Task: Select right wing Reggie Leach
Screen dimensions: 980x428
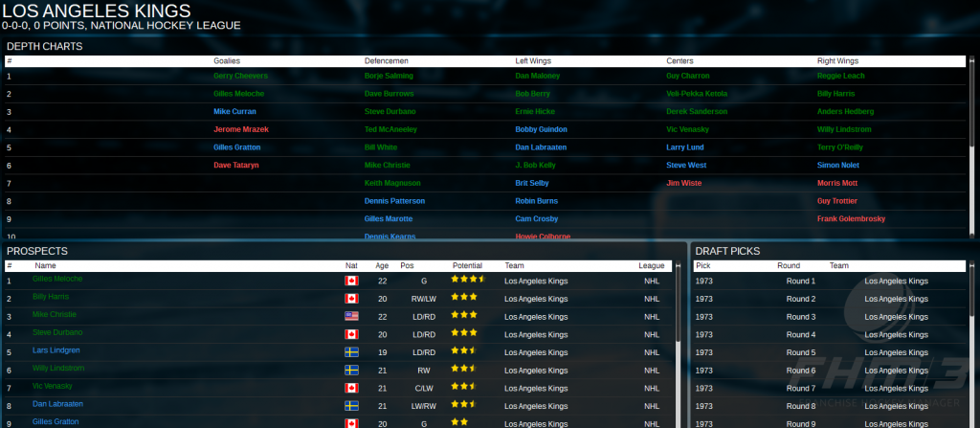Action: coord(840,76)
